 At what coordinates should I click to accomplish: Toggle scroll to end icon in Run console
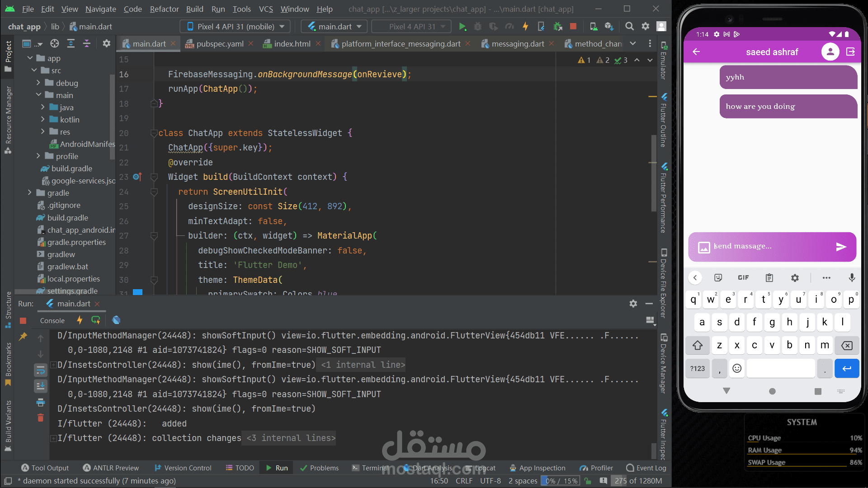click(41, 386)
